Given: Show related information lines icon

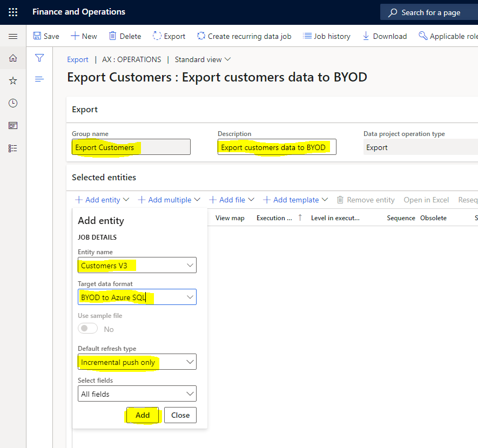Looking at the screenshot, I should click(39, 79).
